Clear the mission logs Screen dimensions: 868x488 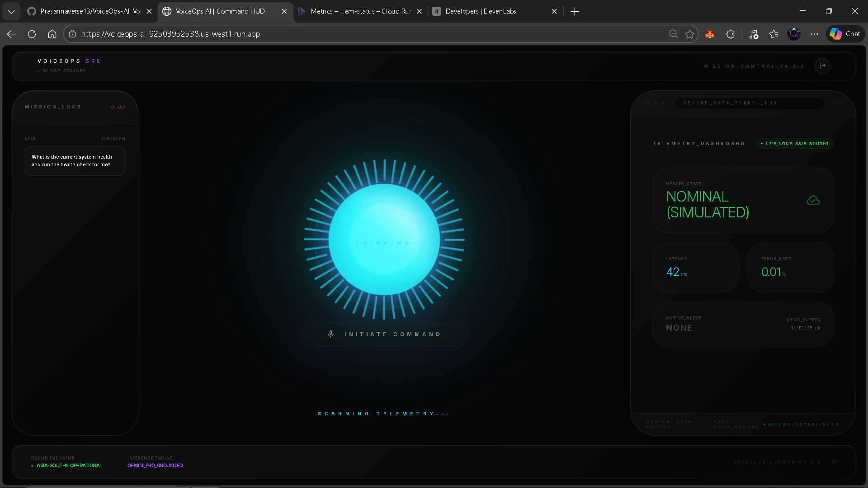(118, 107)
